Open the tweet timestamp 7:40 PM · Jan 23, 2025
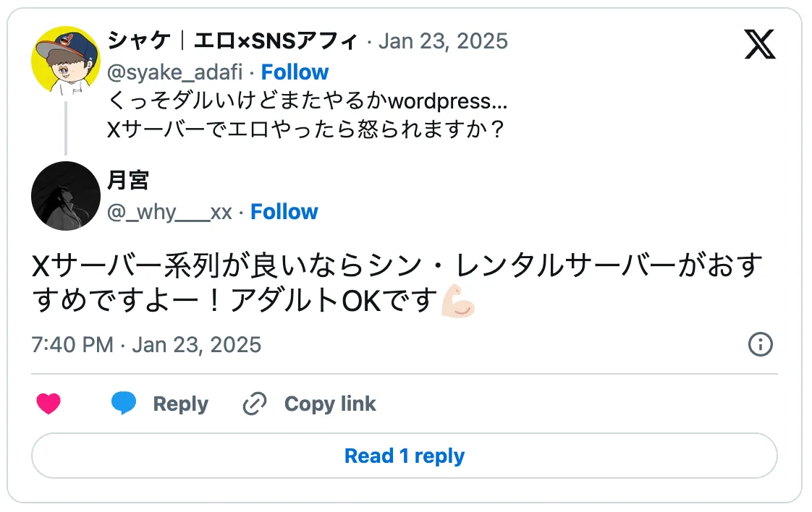Image resolution: width=812 pixels, height=512 pixels. click(143, 345)
